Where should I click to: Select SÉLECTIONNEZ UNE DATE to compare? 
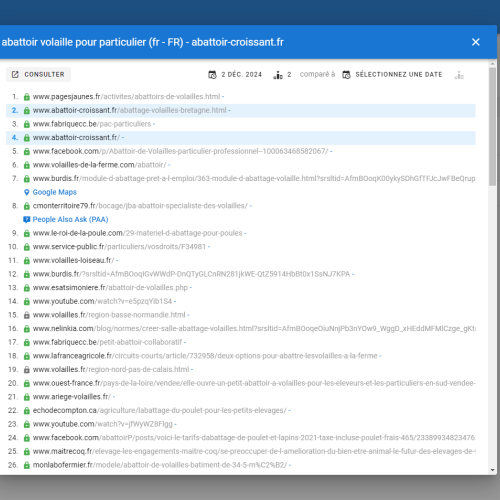[x=399, y=74]
